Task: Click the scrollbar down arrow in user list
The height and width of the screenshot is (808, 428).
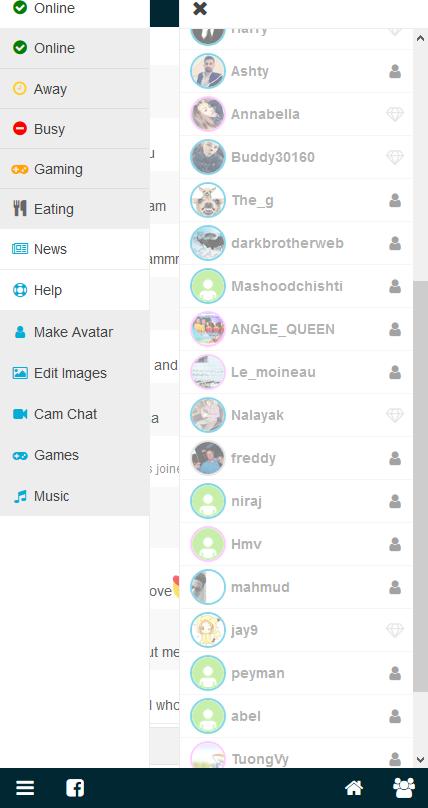Action: click(420, 760)
